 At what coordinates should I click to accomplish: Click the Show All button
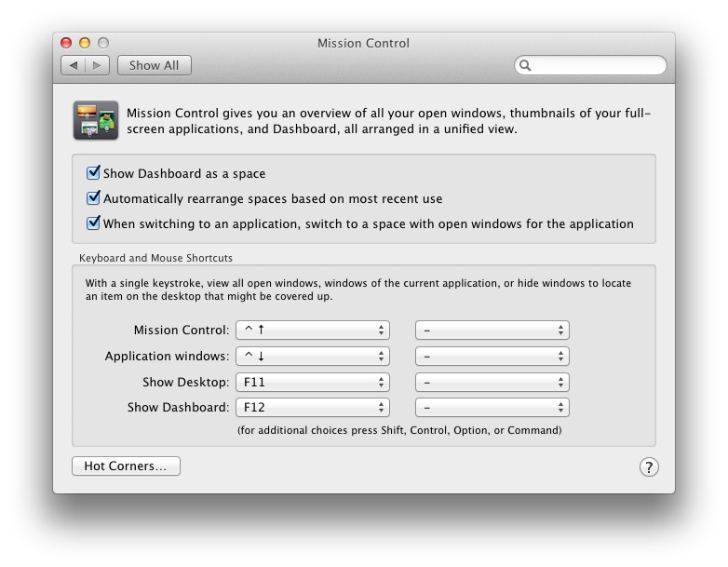[x=155, y=65]
